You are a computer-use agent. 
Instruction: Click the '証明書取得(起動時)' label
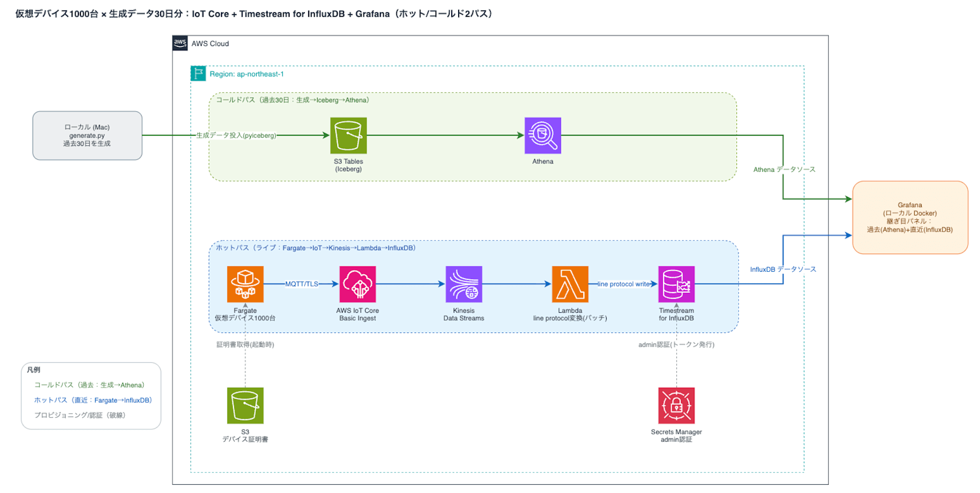click(245, 345)
